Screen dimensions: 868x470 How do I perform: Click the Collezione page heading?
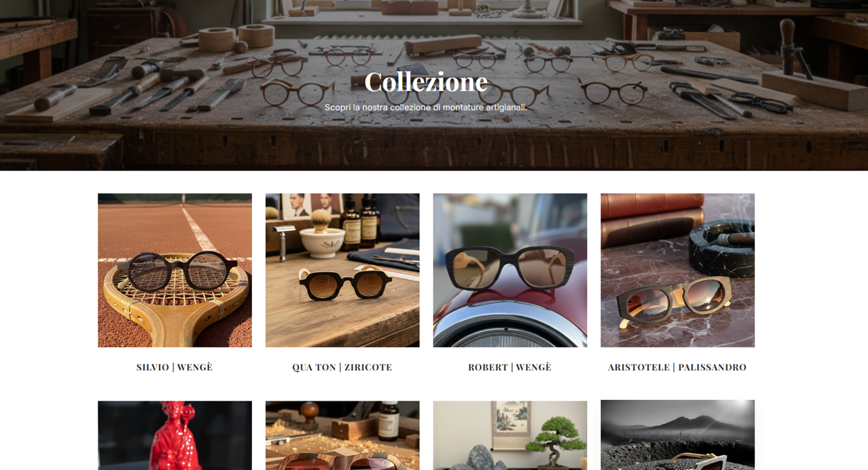[426, 82]
